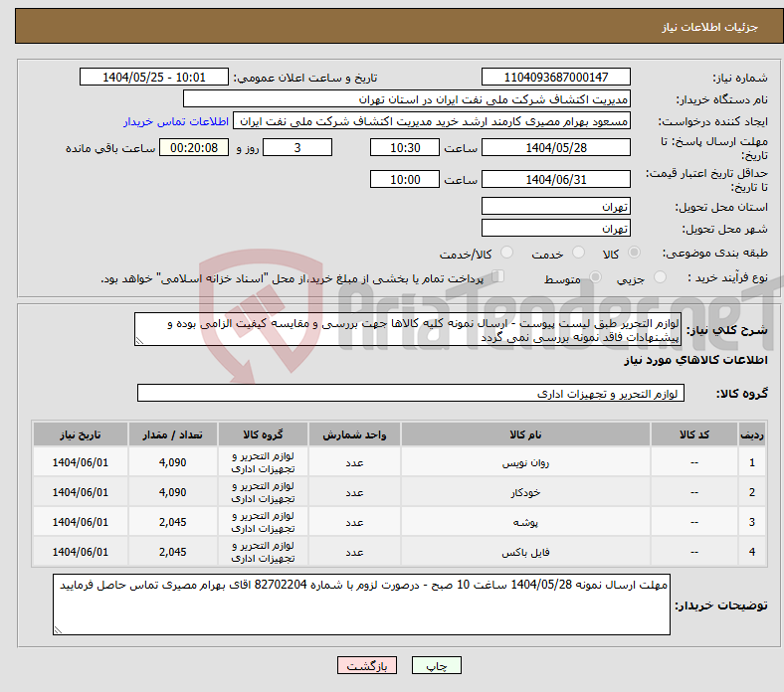Image resolution: width=784 pixels, height=692 pixels.
Task: Click the استان محل تحویل field
Action: point(555,207)
